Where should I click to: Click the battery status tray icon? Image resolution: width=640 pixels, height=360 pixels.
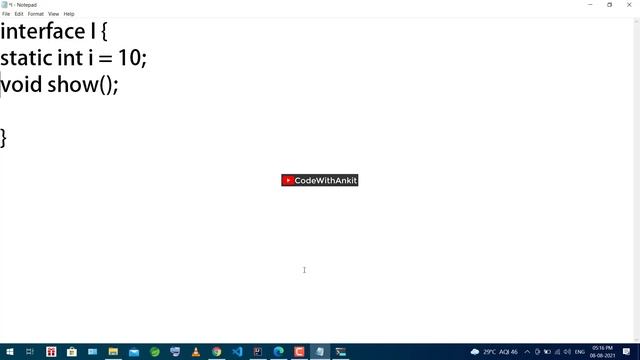click(547, 351)
